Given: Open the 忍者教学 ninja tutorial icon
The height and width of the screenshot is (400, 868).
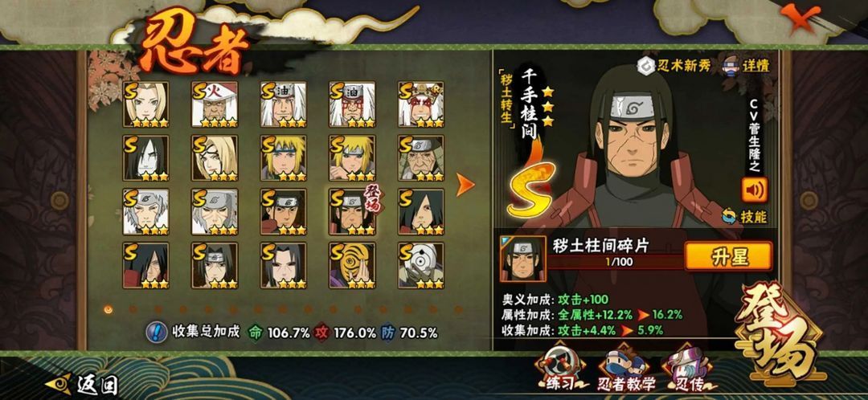Looking at the screenshot, I should (x=625, y=370).
